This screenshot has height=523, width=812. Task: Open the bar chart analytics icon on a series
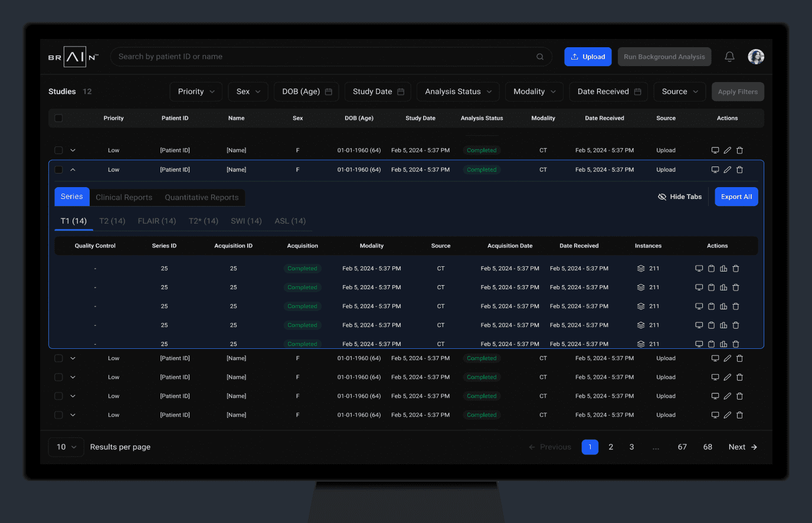[x=723, y=268]
